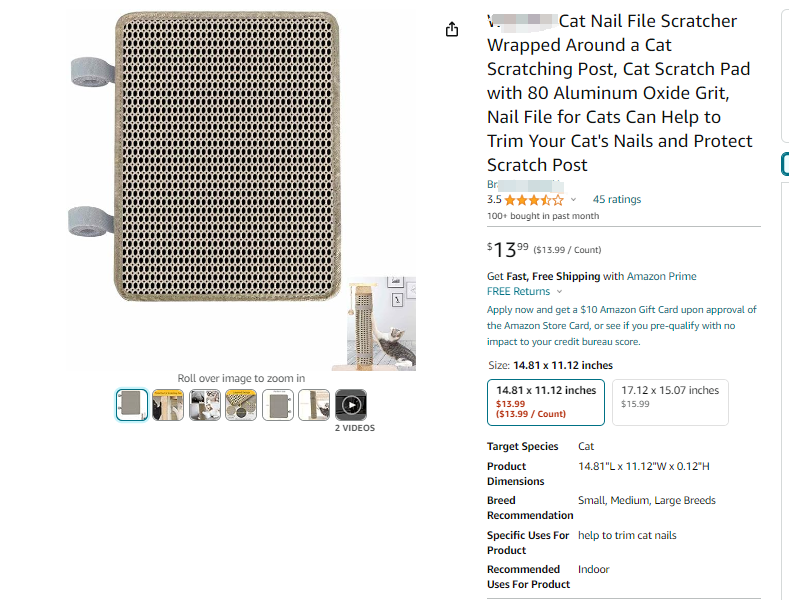Select the 14.81 x 11.12 inches size option
The height and width of the screenshot is (600, 789).
546,402
